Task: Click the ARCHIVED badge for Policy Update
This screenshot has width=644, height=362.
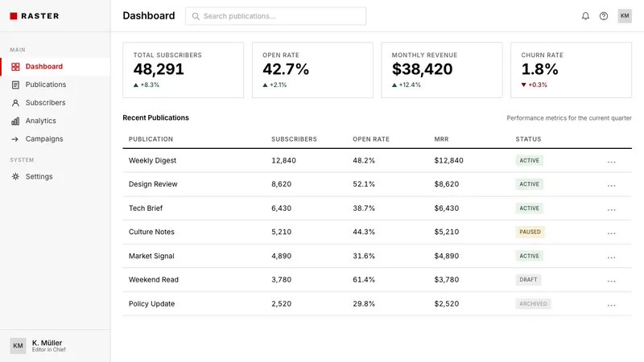Action: 533,304
